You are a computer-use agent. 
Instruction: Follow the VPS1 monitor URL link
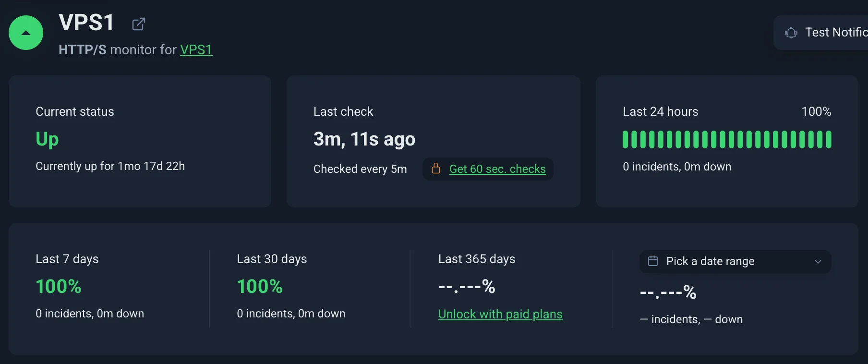click(x=196, y=50)
